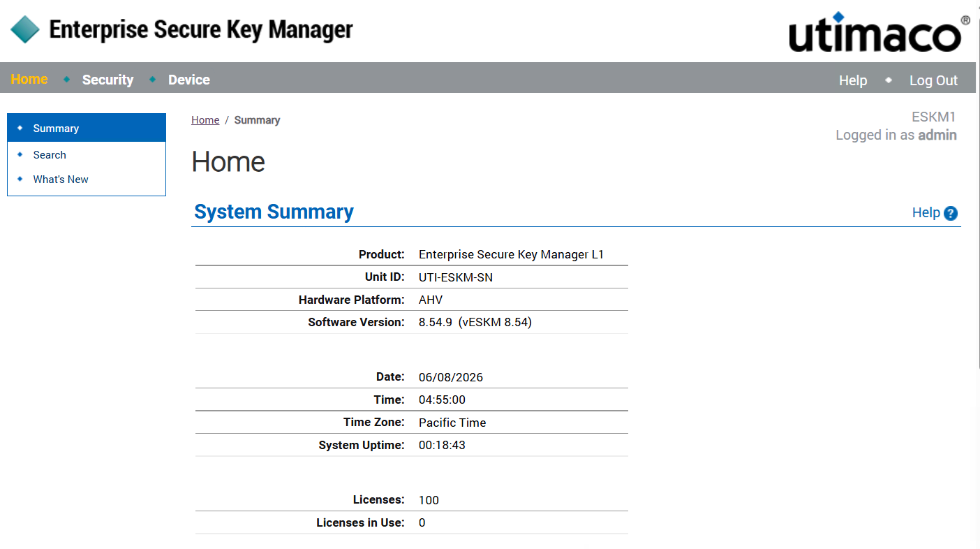Viewport: 980px width, 549px height.
Task: Open the Home navigation tab
Action: [29, 79]
